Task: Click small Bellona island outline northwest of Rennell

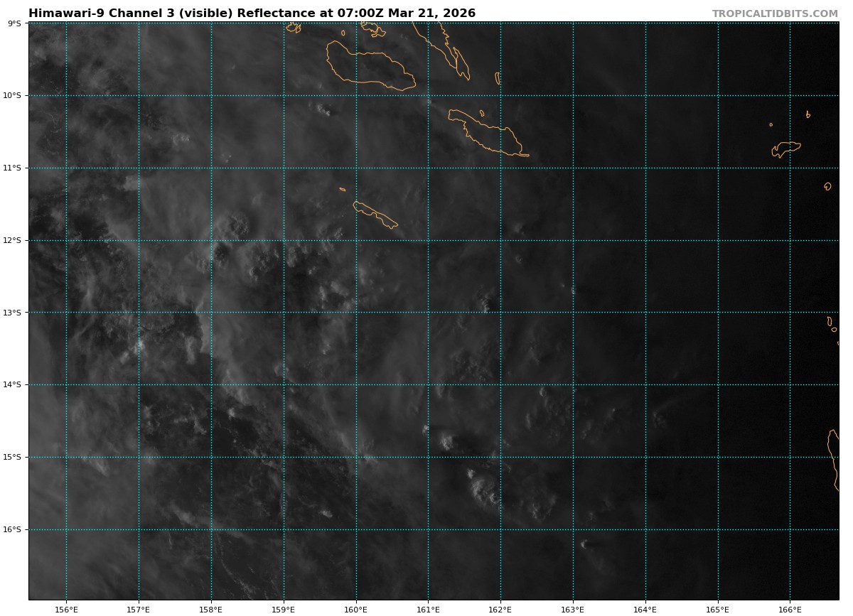Action: [343, 189]
